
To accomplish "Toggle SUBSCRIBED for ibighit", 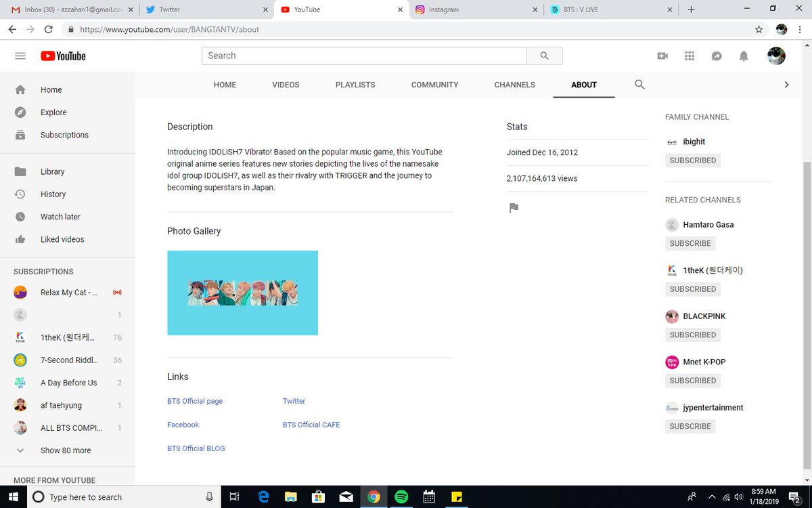I will 693,161.
